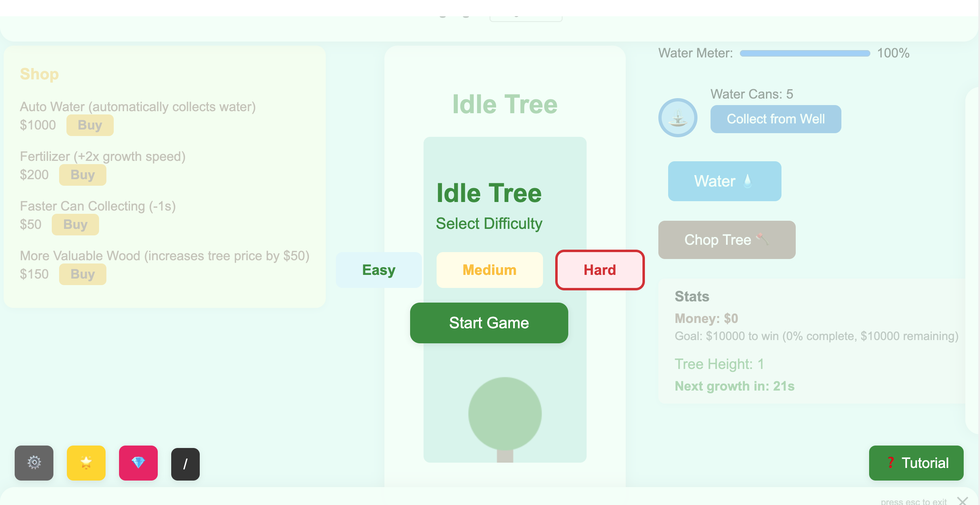Click the round green tree canopy

coord(505,413)
